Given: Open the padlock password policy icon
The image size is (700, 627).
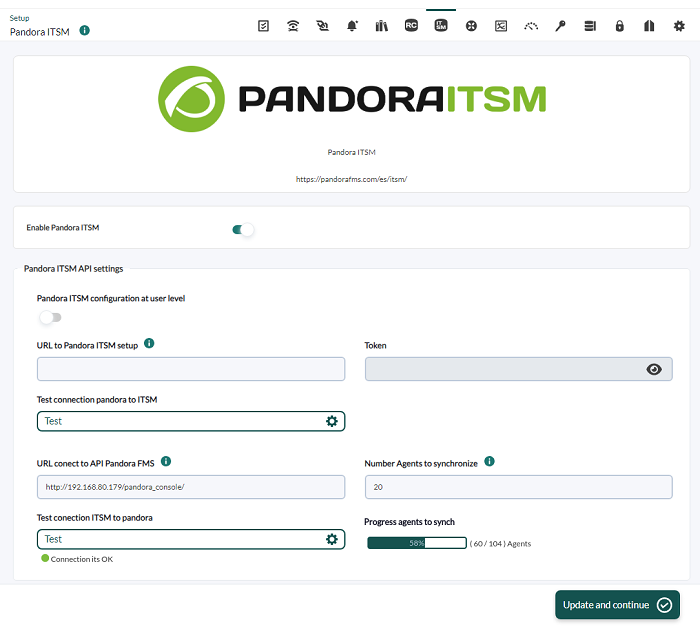Looking at the screenshot, I should 620,26.
